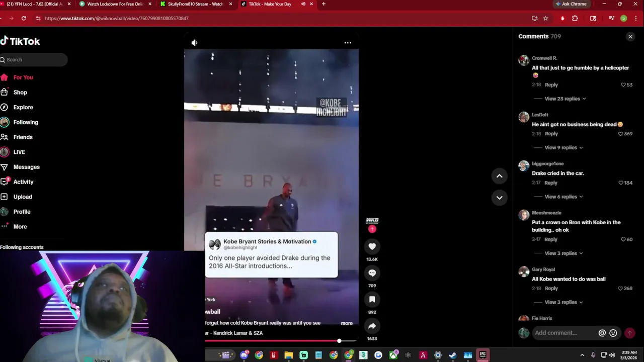644x362 pixels.
Task: Open the emoji picker in comment box
Action: [613, 333]
